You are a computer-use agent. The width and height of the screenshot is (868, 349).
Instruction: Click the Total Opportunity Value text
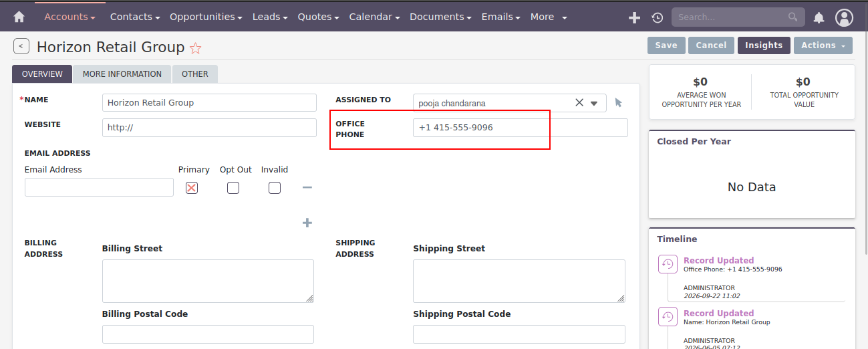tap(804, 100)
